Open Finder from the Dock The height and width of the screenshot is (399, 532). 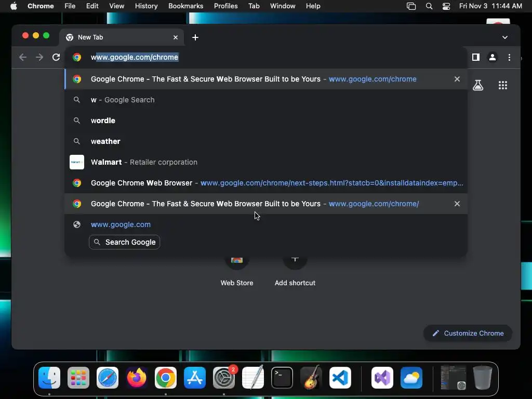(x=49, y=378)
